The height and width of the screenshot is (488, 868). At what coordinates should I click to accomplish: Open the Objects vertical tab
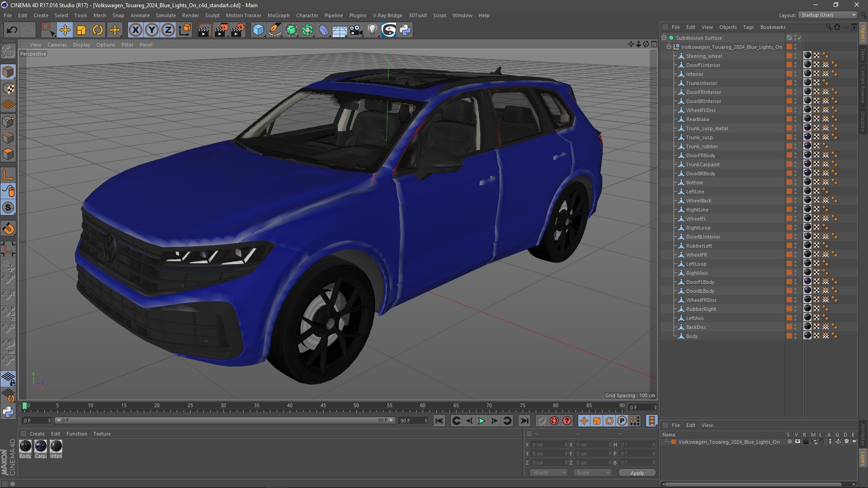pos(863,33)
